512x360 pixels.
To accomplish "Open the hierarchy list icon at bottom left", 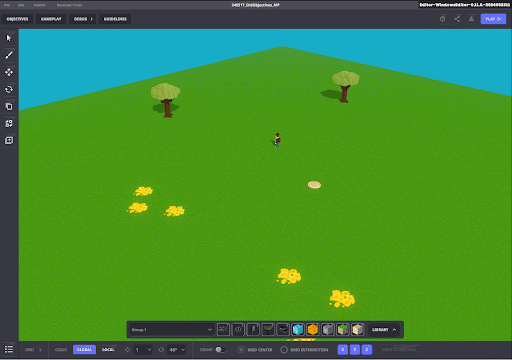I will (x=9, y=349).
